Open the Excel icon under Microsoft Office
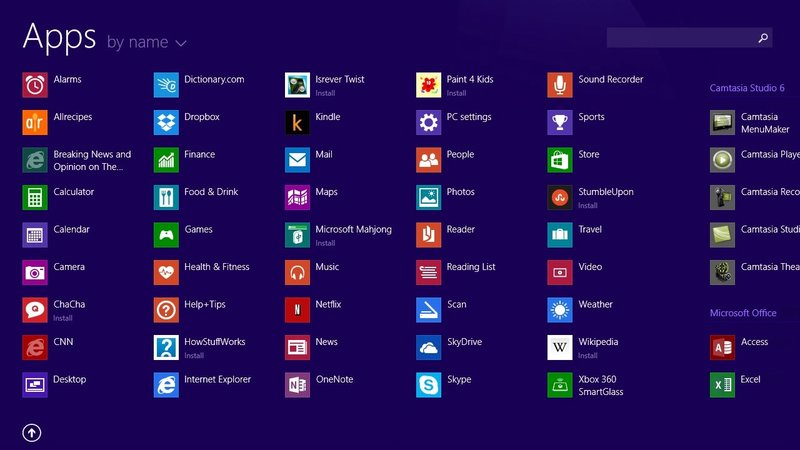 (x=722, y=385)
